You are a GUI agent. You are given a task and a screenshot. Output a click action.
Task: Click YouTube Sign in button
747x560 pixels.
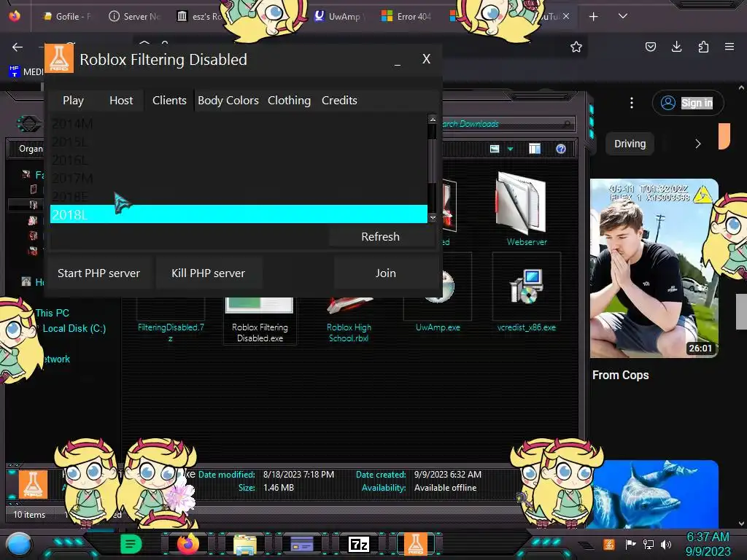point(688,103)
